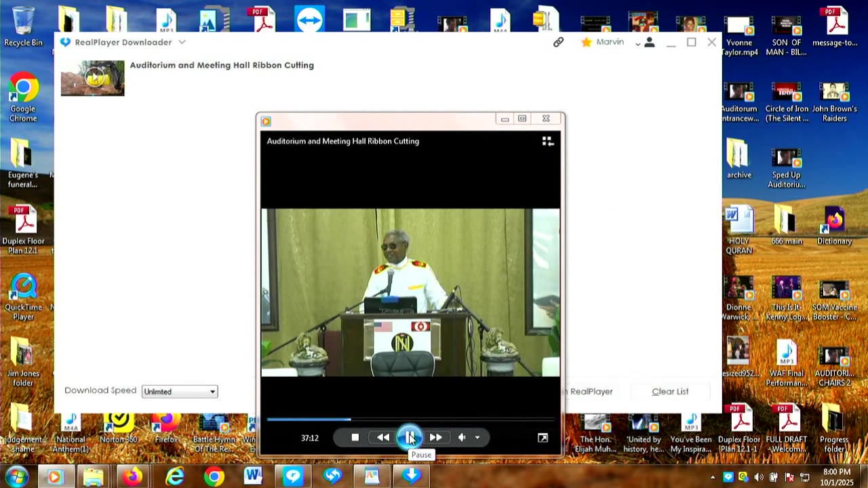Open Windows Explorer from taskbar
This screenshot has height=488, width=868.
tap(94, 476)
